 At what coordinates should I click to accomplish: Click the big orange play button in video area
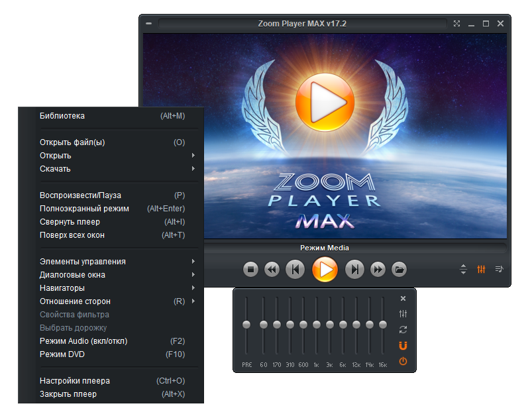pyautogui.click(x=321, y=102)
